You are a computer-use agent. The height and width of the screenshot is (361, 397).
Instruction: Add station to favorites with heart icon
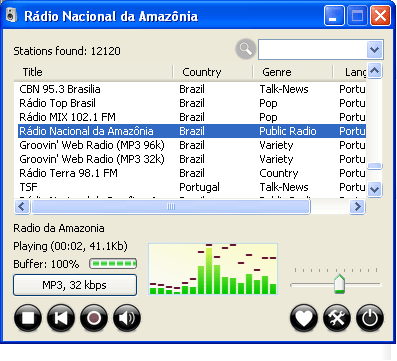304,318
